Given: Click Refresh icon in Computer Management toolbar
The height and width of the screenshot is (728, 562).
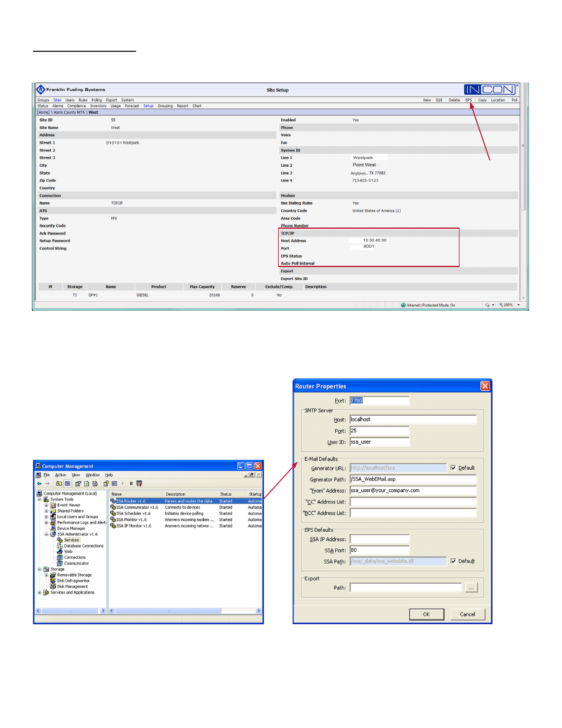Looking at the screenshot, I should 87,483.
